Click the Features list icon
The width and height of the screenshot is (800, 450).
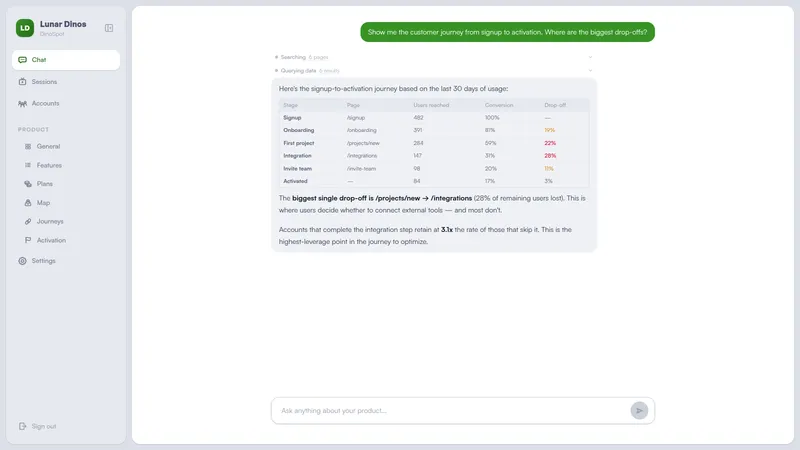point(28,165)
